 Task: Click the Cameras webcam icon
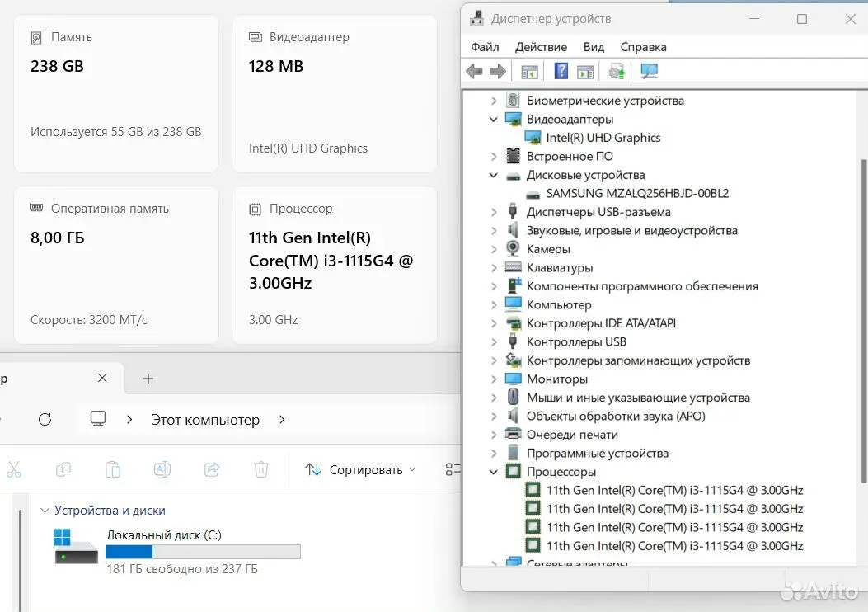(x=514, y=249)
